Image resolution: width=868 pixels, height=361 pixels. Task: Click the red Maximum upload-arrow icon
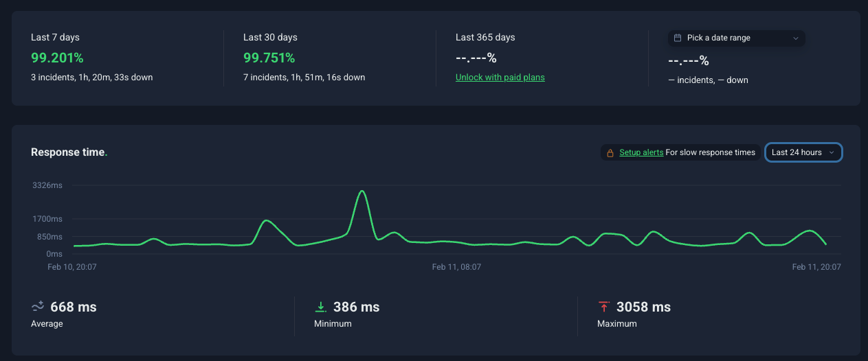[604, 307]
